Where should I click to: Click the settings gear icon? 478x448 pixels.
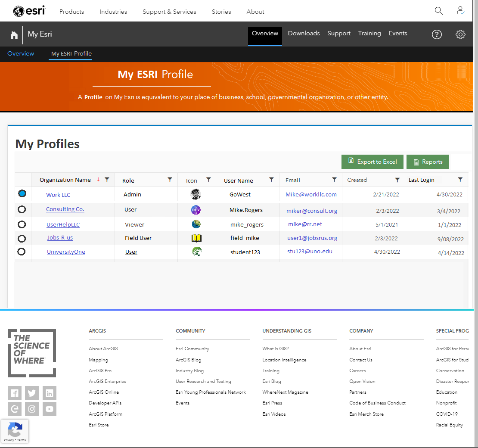click(460, 34)
